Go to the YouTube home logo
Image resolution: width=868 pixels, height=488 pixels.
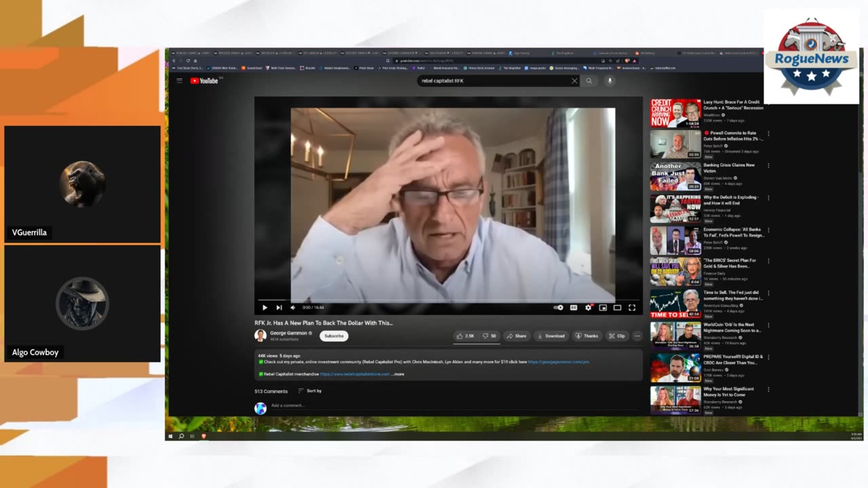click(x=204, y=81)
